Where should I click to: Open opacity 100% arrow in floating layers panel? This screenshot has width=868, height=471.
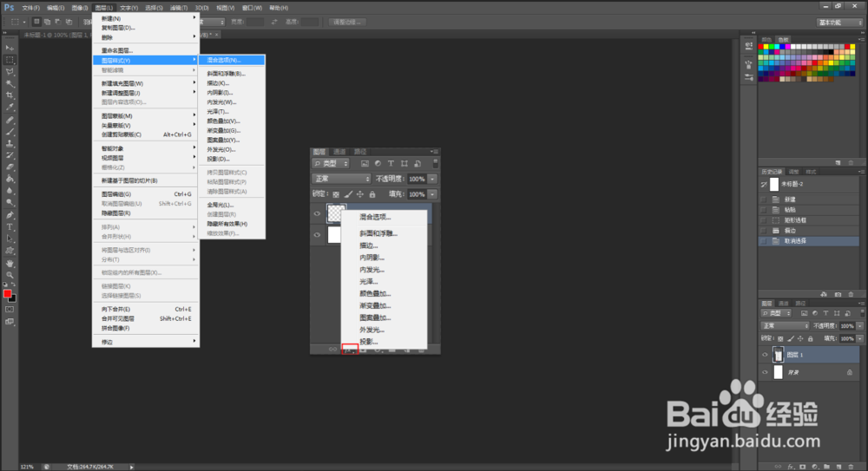(433, 179)
